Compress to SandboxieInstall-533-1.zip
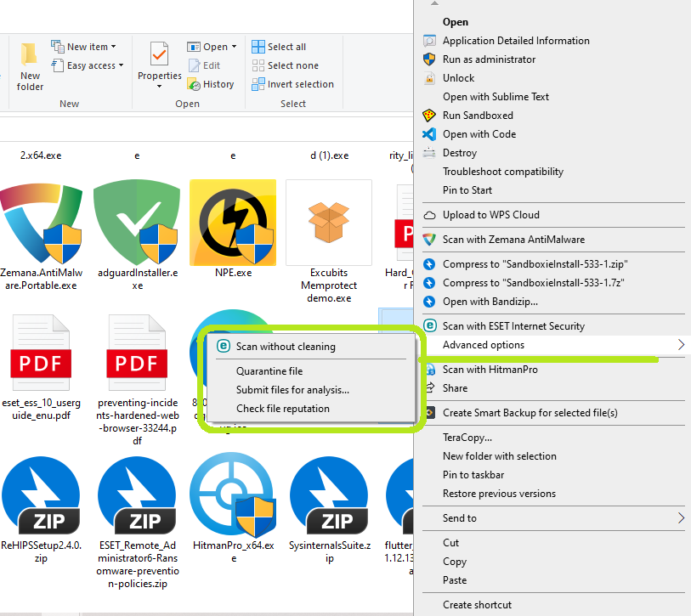 552,264
